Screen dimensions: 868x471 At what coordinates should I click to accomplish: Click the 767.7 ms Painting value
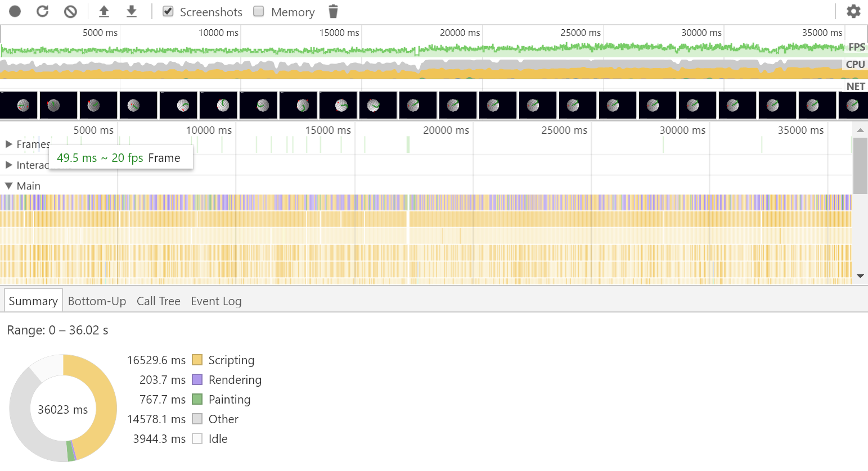tap(163, 399)
